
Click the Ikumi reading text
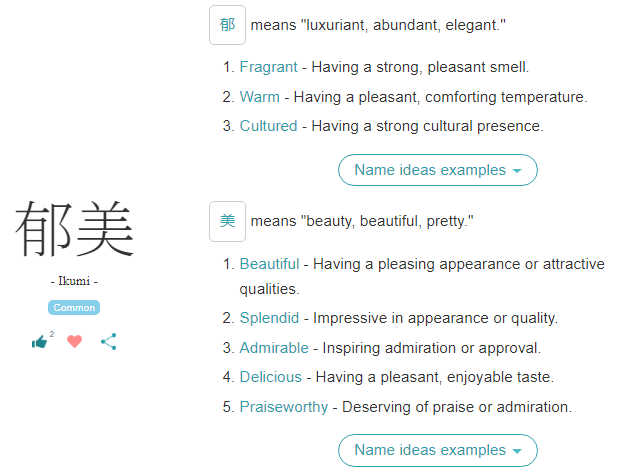tap(74, 282)
